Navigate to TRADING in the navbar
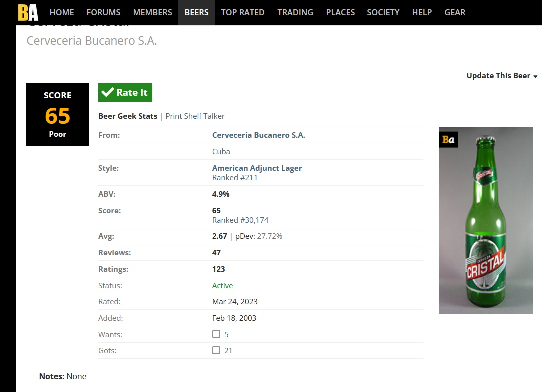Viewport: 542px width, 392px height. click(x=295, y=12)
